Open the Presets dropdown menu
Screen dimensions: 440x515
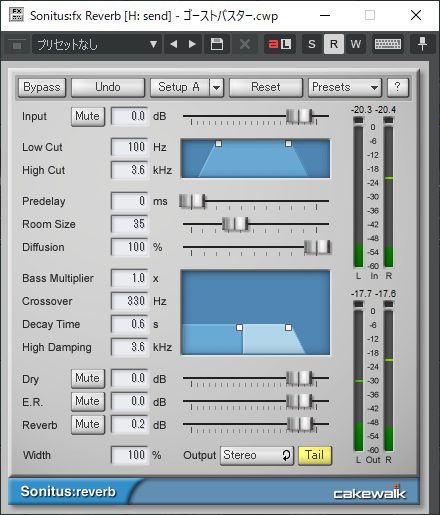(345, 87)
